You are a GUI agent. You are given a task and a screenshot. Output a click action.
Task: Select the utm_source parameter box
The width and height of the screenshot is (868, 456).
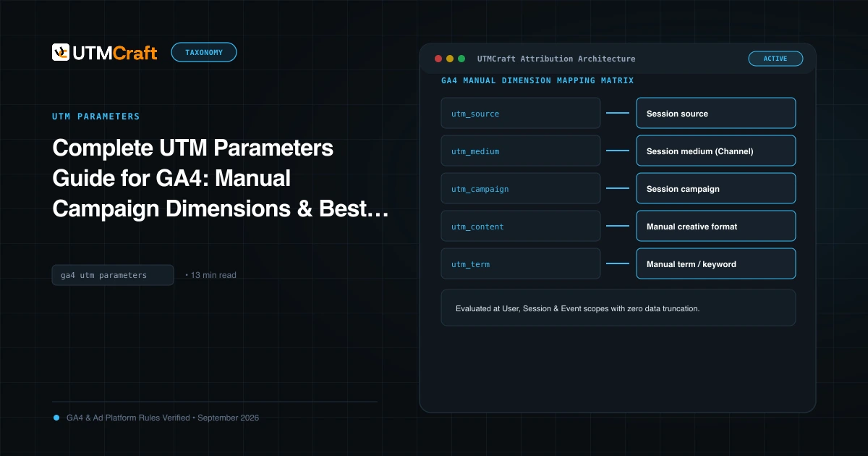pos(521,114)
